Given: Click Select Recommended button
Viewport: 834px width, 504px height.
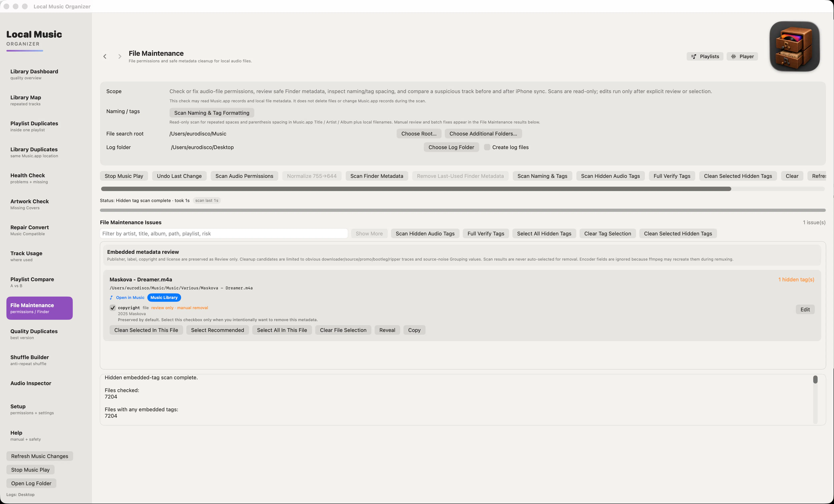Looking at the screenshot, I should click(217, 330).
